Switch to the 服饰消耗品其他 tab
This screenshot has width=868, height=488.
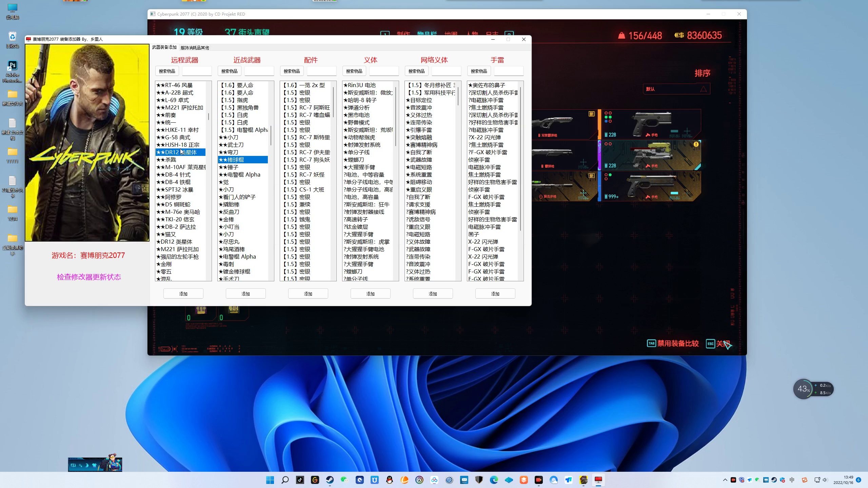point(195,48)
